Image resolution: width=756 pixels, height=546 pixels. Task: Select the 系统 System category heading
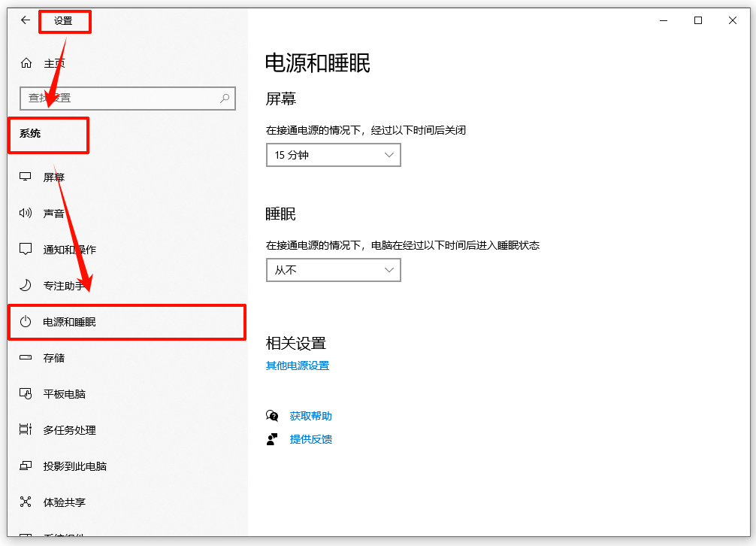(30, 135)
